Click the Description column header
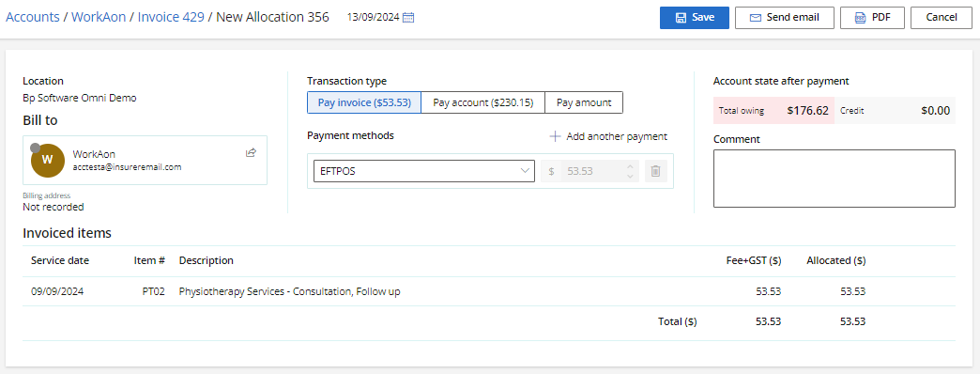This screenshot has height=374, width=980. (x=207, y=260)
